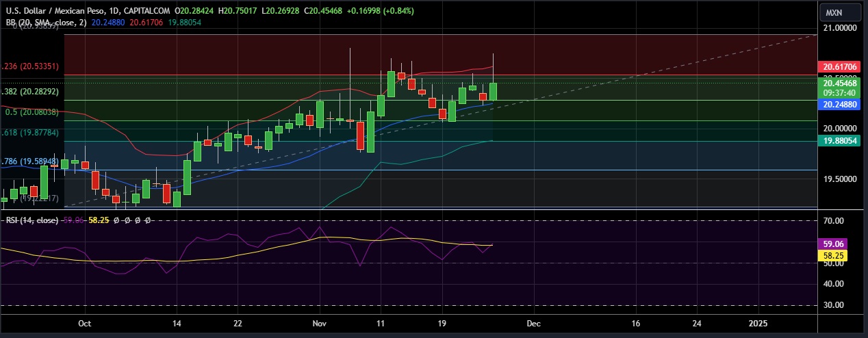Click the 09:37:40 countdown timer label
This screenshot has width=868, height=338.
pyautogui.click(x=839, y=92)
